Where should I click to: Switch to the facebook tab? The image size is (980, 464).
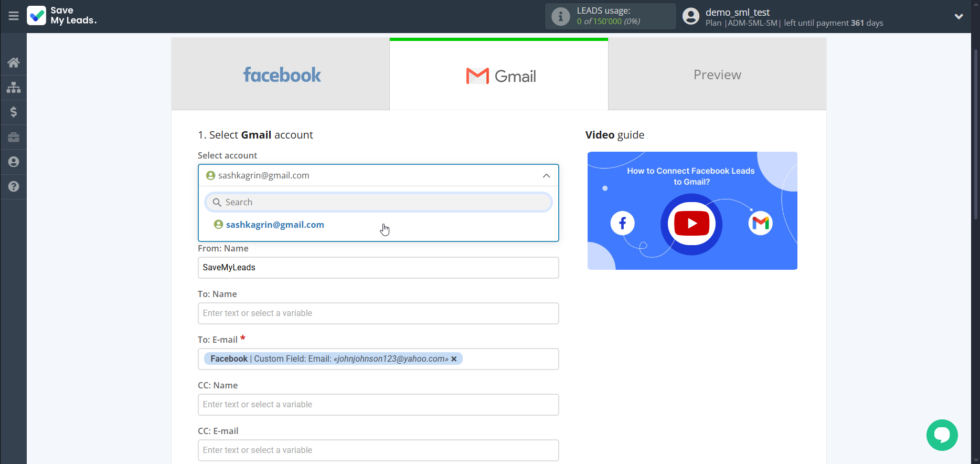pos(281,75)
